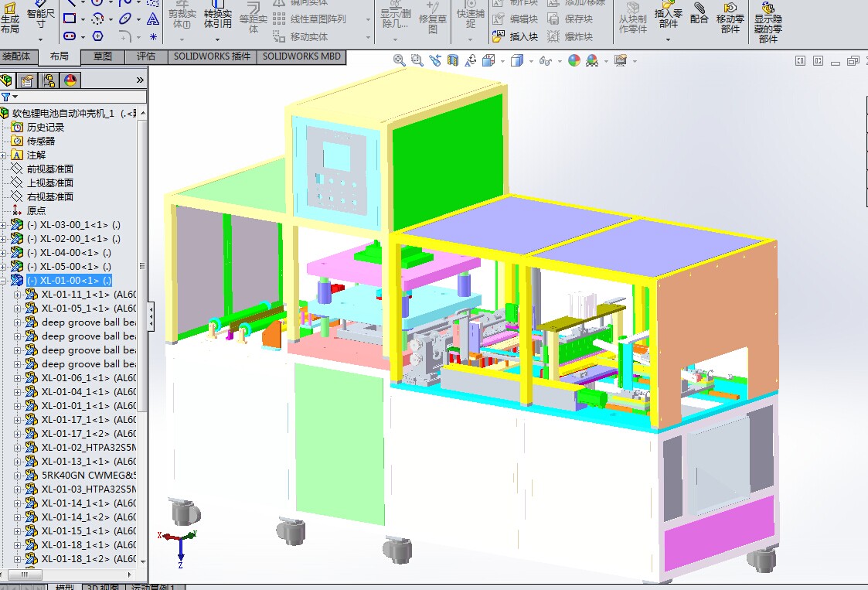
Task: Click the PropertyManager tab icon
Action: pyautogui.click(x=27, y=80)
